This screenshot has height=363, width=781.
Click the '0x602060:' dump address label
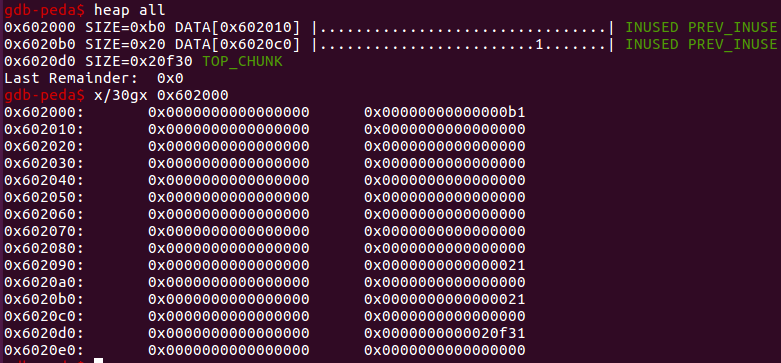[44, 214]
